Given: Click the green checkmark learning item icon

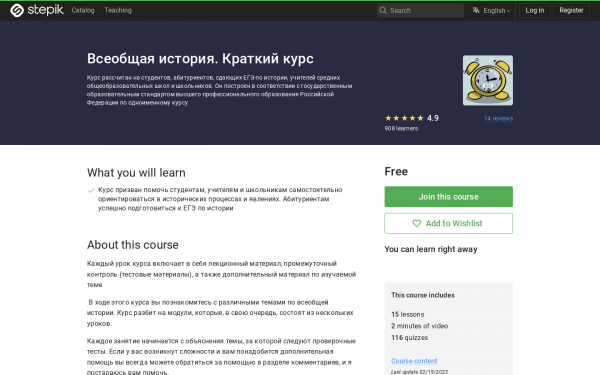Looking at the screenshot, I should (x=91, y=190).
